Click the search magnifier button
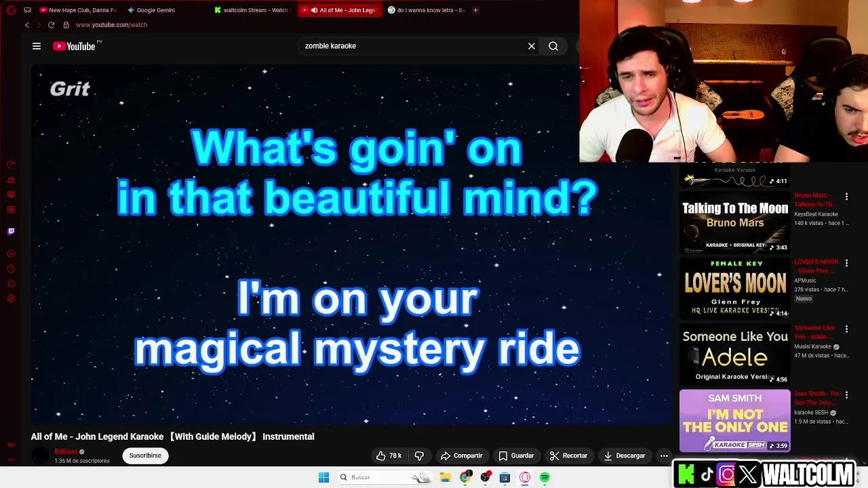This screenshot has height=488, width=868. (553, 46)
